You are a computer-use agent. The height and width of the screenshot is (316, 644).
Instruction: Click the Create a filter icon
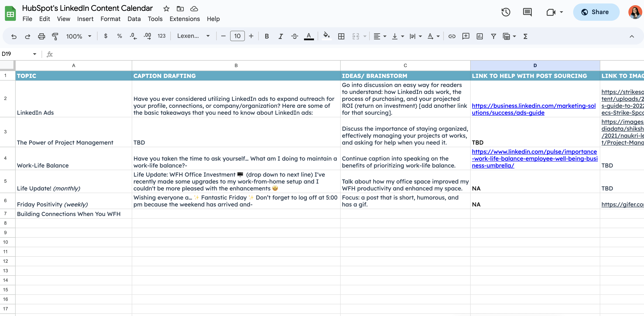[x=493, y=37]
